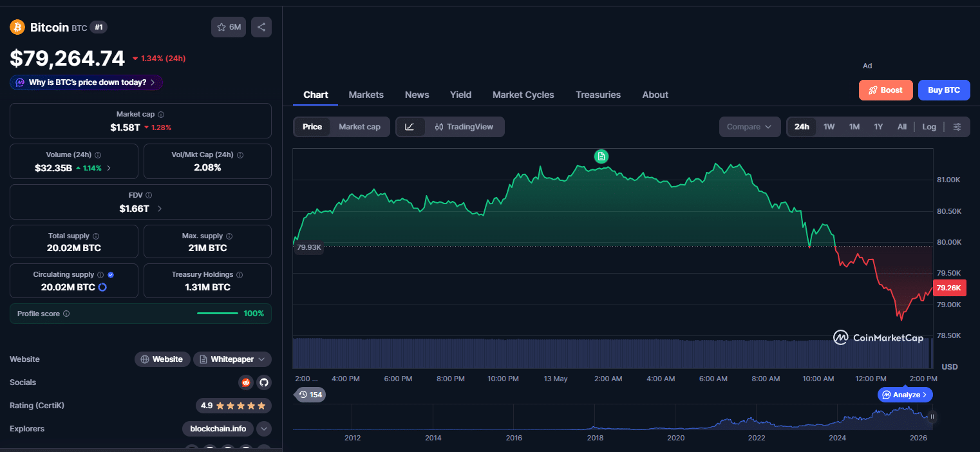Click historical mini chart range selector
Screen dimensions: 980x452
(612, 418)
